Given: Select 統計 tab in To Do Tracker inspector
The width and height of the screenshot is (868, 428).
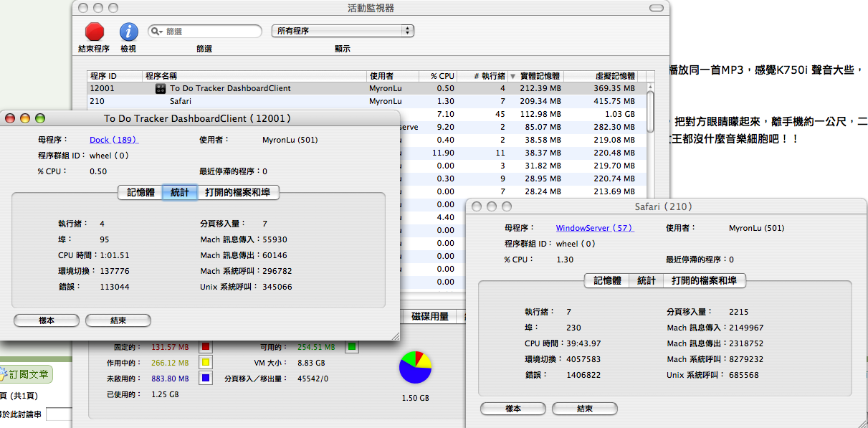Looking at the screenshot, I should (x=180, y=192).
